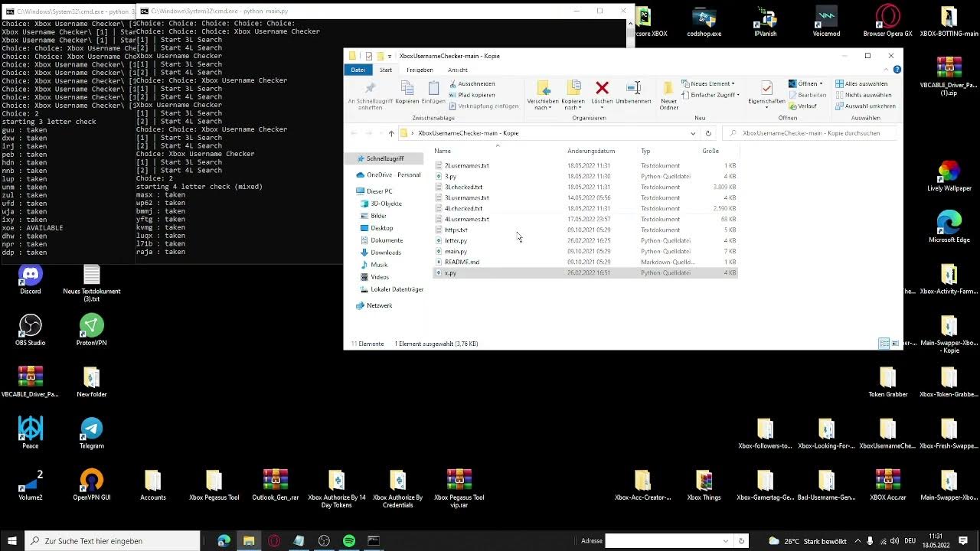
Task: Select main.py file row
Action: [586, 251]
